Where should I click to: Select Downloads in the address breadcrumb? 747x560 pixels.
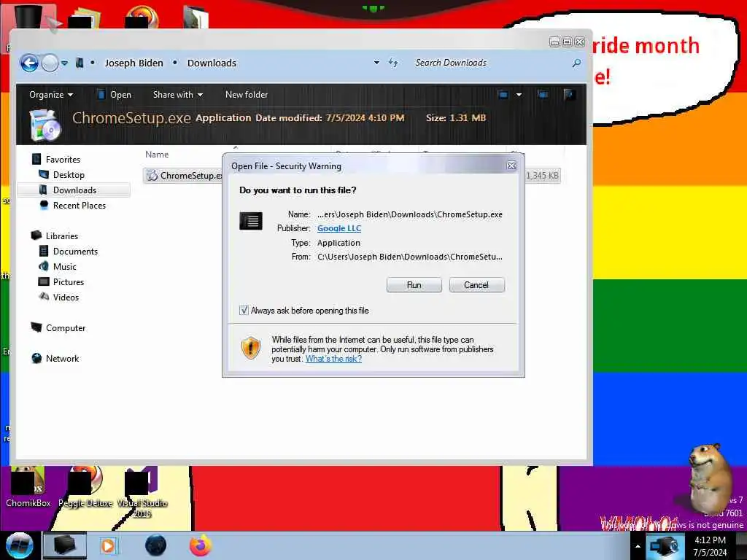pyautogui.click(x=212, y=63)
